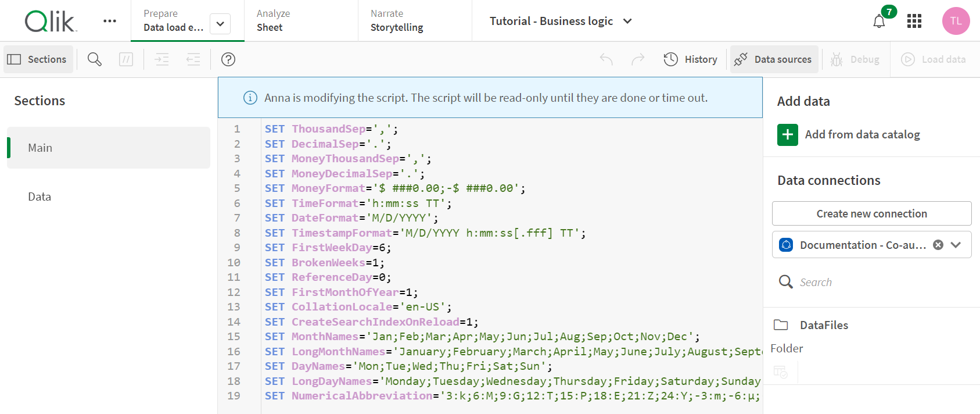Click the outdent icon
The height and width of the screenshot is (414, 980).
click(193, 59)
